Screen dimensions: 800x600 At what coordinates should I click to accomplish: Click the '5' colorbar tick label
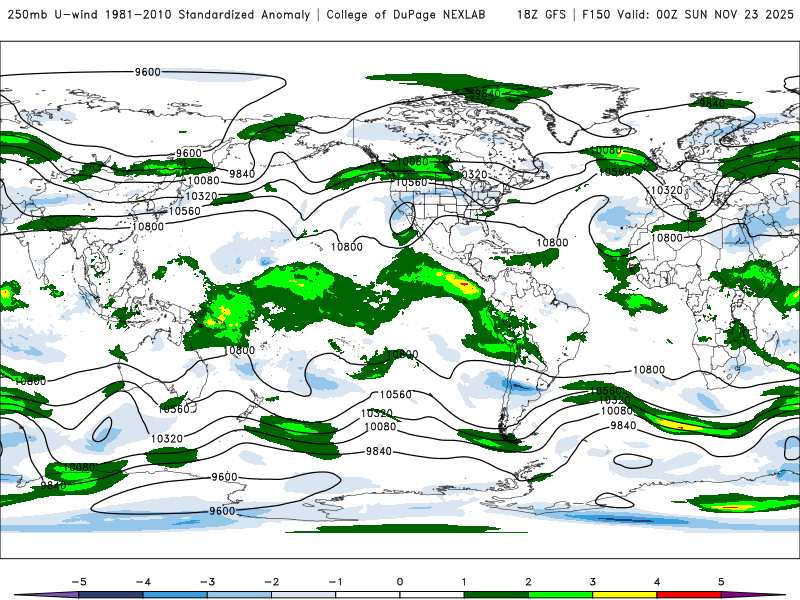[x=721, y=582]
